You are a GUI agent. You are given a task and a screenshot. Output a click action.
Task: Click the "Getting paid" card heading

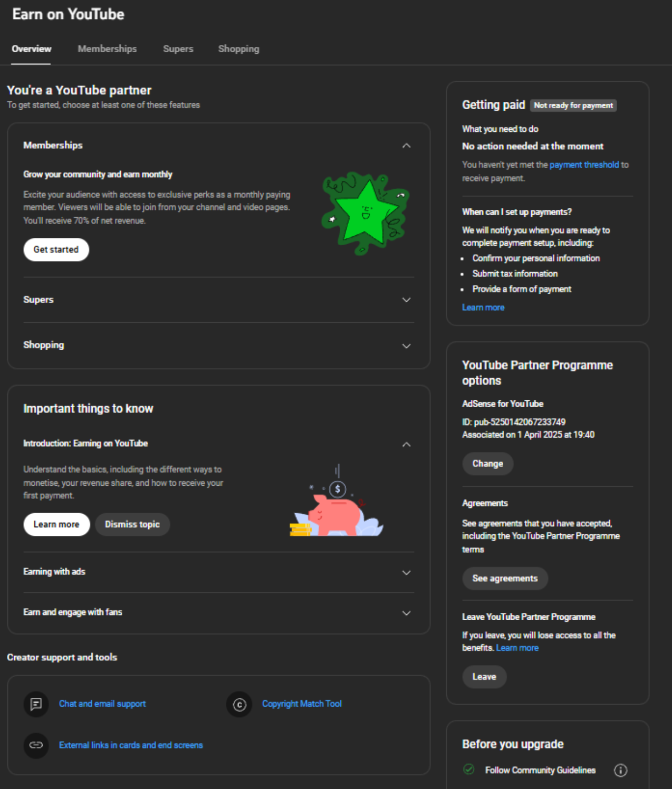[x=494, y=105]
